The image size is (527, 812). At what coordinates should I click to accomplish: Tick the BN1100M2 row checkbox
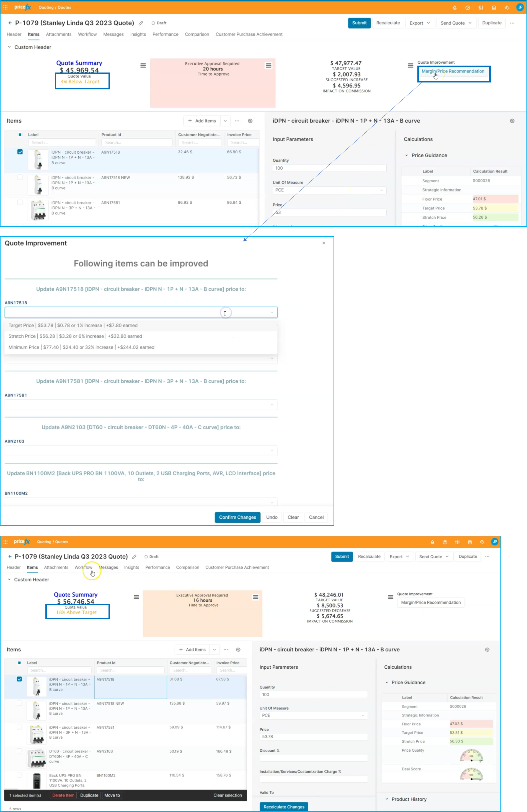(x=19, y=775)
